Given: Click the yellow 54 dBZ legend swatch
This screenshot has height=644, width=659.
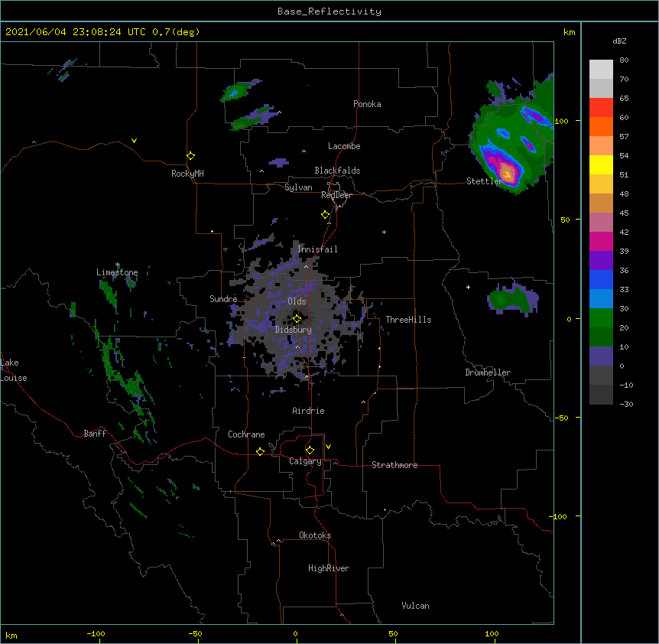Looking at the screenshot, I should click(601, 164).
